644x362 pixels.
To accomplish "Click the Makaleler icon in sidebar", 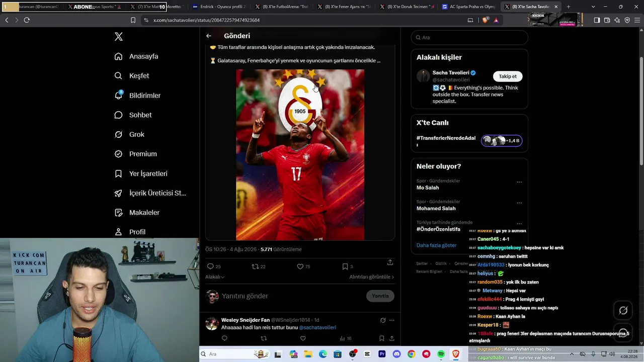I will tap(118, 213).
